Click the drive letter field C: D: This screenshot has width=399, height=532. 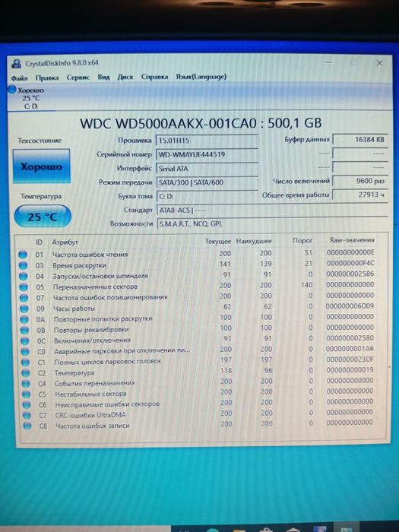click(x=207, y=196)
